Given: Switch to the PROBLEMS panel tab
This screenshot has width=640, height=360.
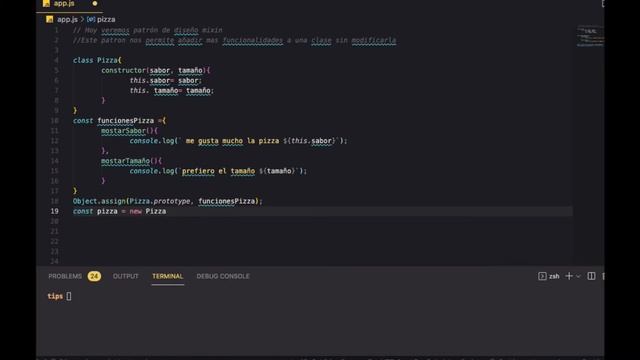Looking at the screenshot, I should pos(65,276).
